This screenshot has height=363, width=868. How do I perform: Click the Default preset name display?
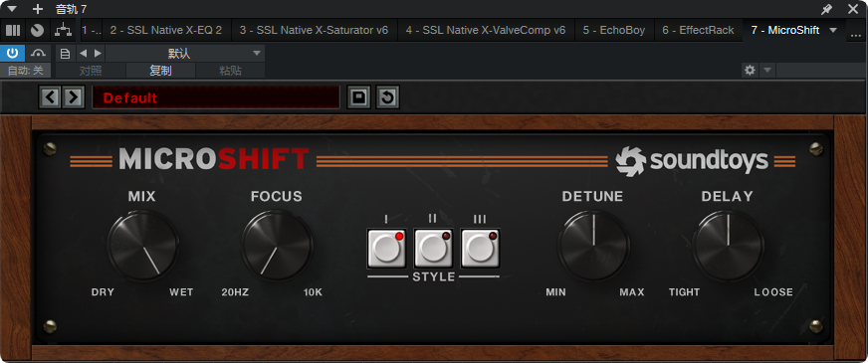(216, 97)
